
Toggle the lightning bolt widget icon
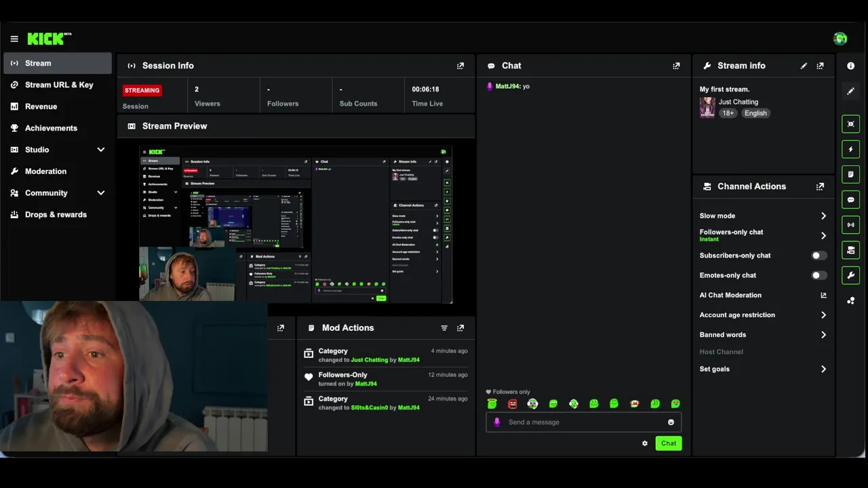851,149
